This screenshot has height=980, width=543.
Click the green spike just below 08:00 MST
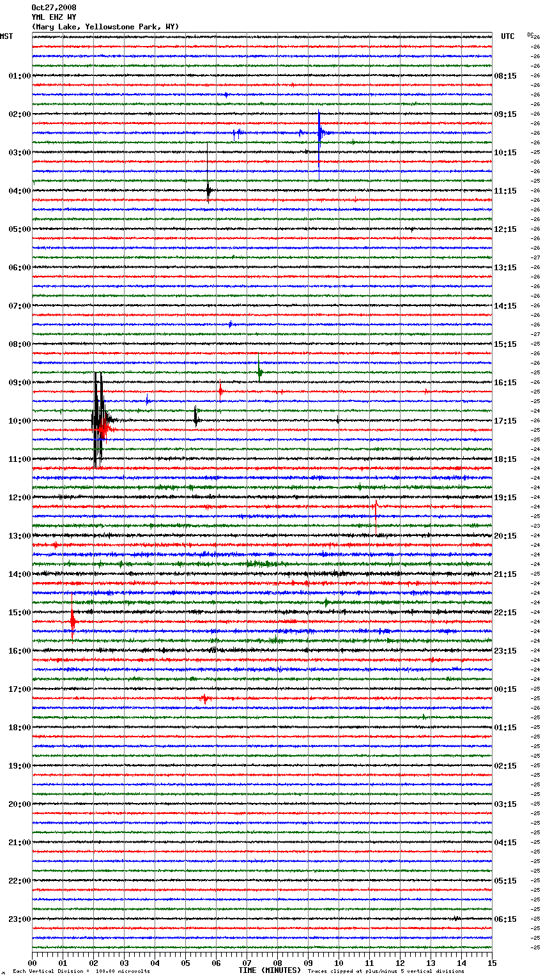[259, 369]
